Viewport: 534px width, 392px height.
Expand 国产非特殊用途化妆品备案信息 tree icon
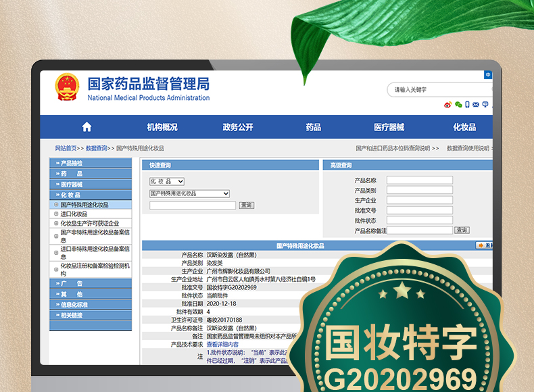coord(56,236)
